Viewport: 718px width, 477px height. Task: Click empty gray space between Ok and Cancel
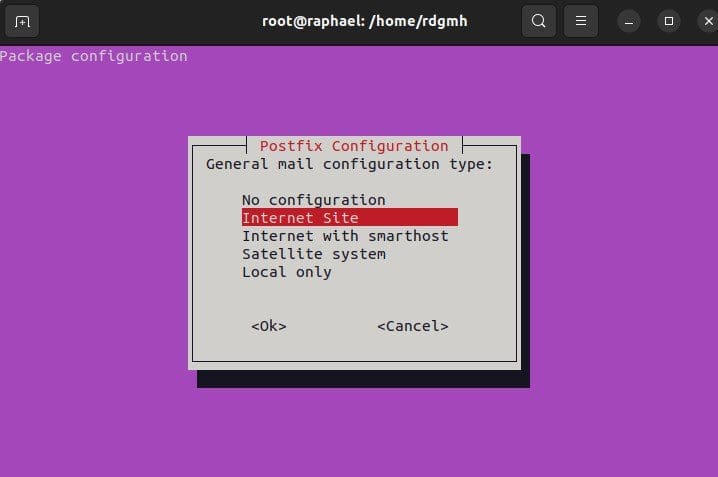332,326
